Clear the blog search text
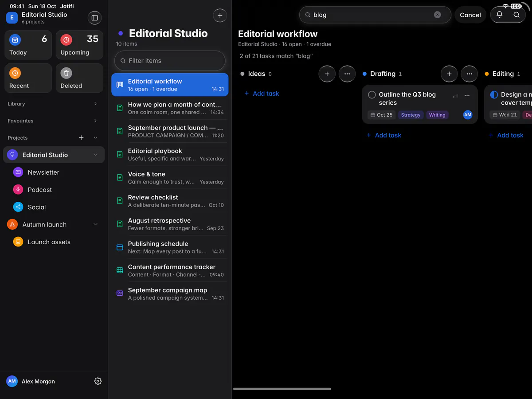 click(438, 15)
